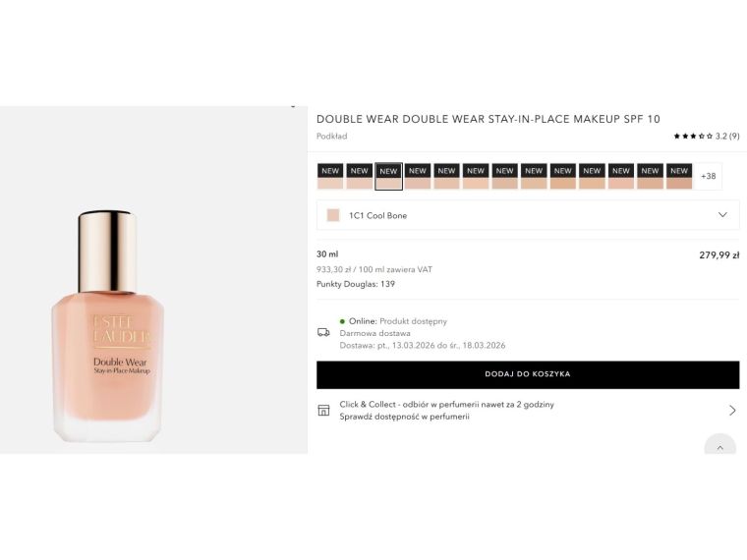Click the store pickup icon
747x560 pixels.
(x=323, y=410)
